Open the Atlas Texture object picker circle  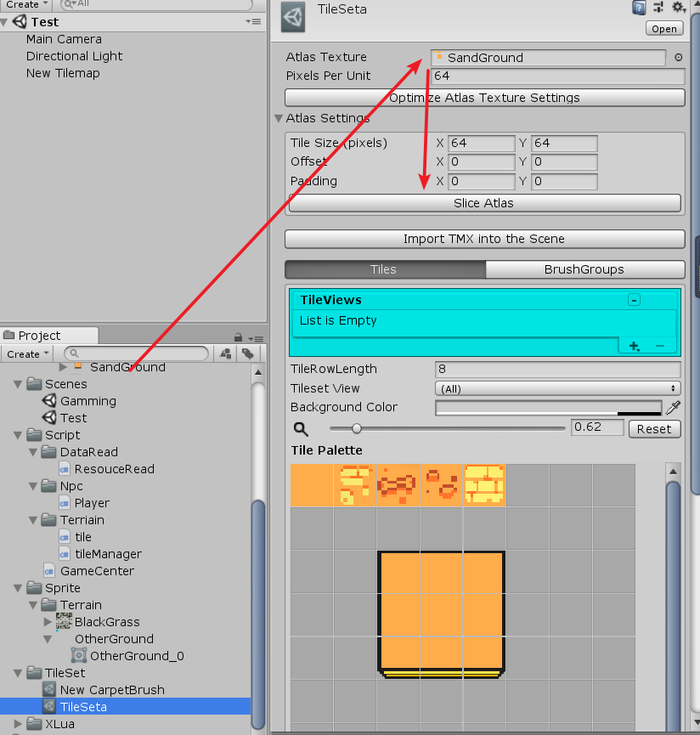point(679,58)
